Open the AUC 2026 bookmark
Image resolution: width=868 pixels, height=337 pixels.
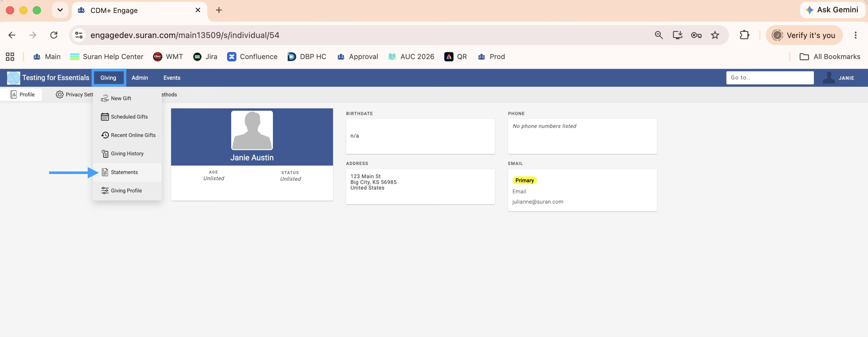pyautogui.click(x=411, y=57)
